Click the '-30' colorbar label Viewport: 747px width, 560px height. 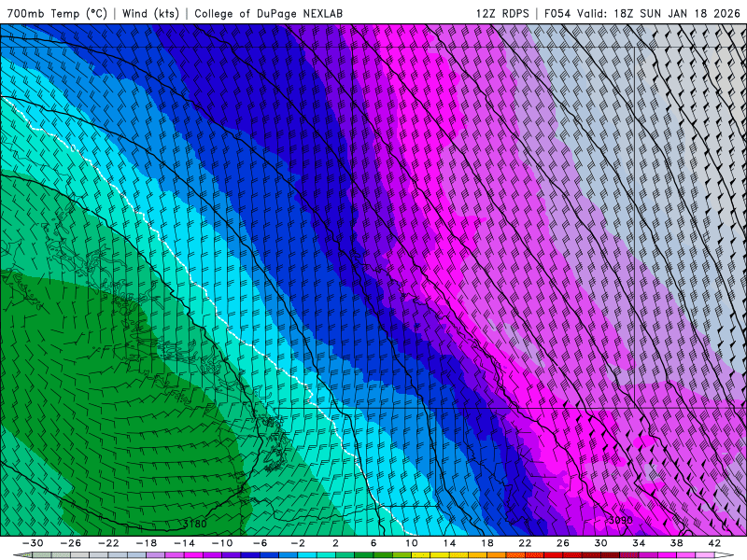(33, 543)
